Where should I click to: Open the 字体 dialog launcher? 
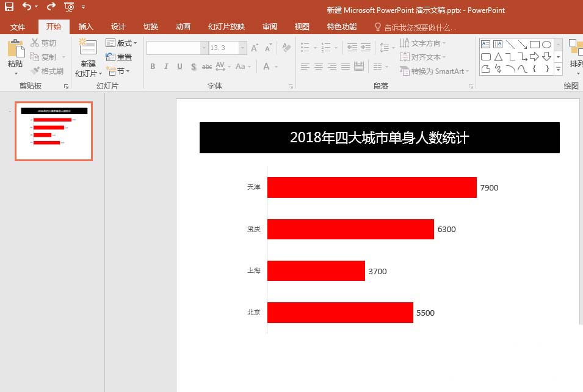click(291, 86)
